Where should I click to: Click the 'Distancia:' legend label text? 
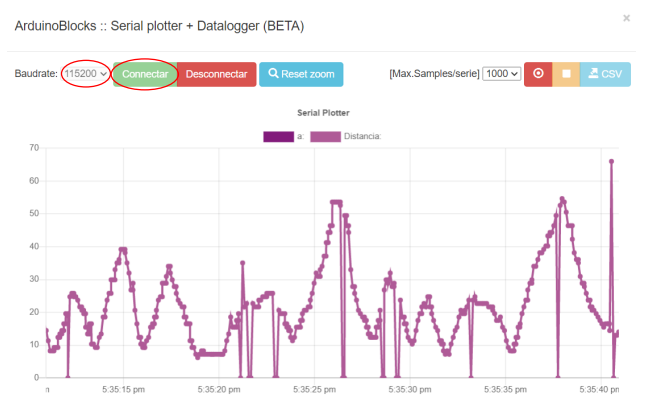click(x=362, y=137)
